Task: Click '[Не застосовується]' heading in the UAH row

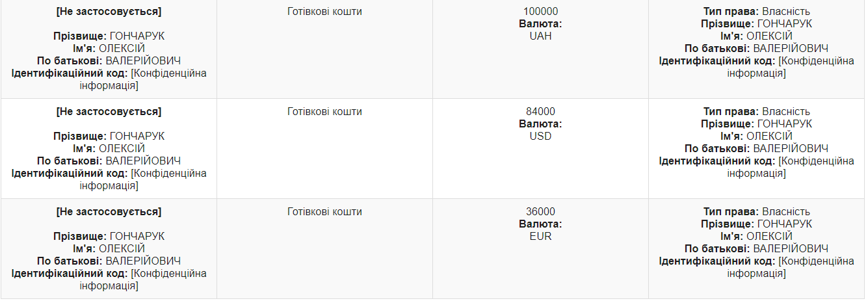Action: [109, 12]
